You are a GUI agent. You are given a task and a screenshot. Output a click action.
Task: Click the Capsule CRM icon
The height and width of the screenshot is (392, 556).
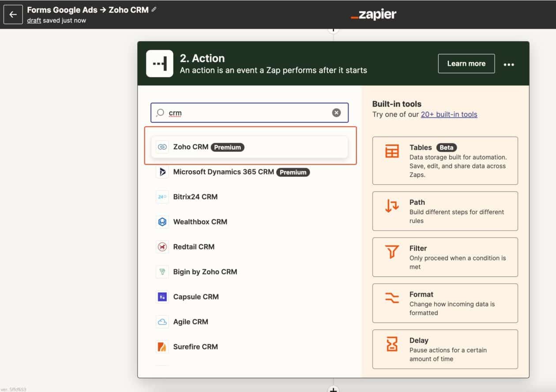click(x=162, y=297)
